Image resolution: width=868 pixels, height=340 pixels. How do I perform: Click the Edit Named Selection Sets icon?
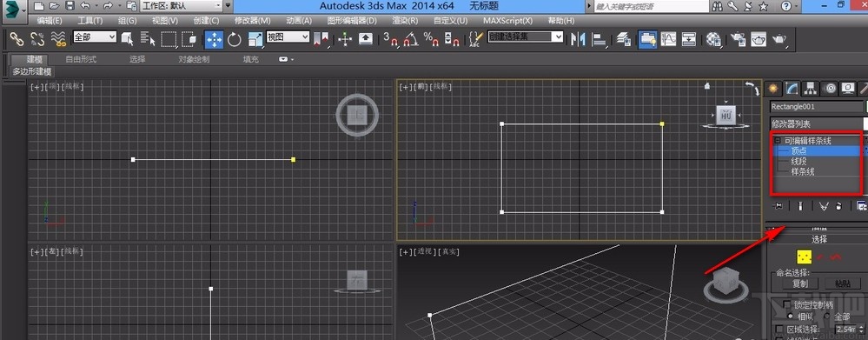[x=475, y=39]
